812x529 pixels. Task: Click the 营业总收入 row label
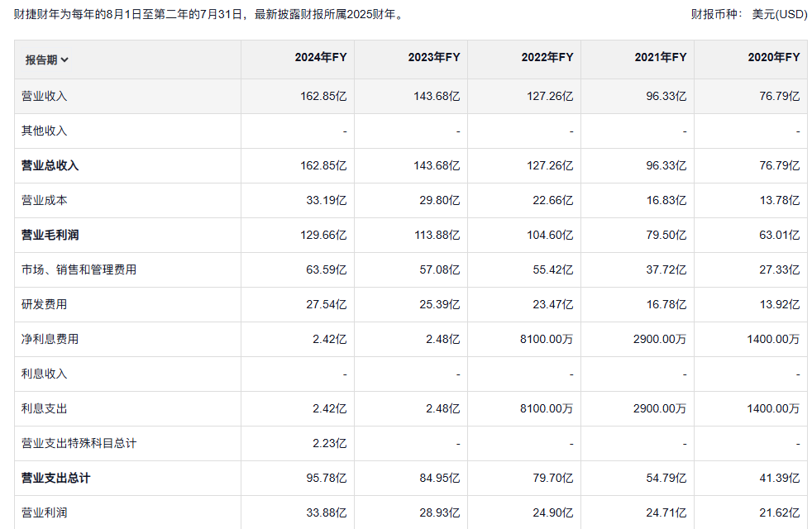(50, 165)
